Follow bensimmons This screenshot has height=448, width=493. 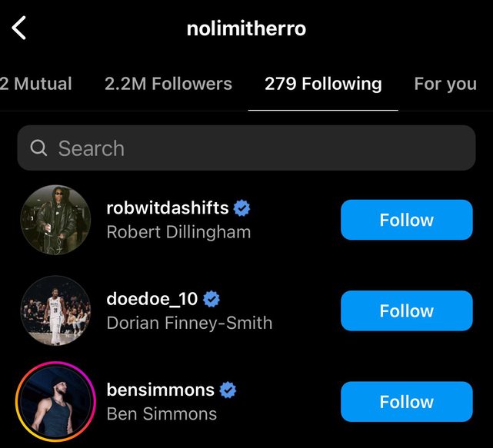406,401
